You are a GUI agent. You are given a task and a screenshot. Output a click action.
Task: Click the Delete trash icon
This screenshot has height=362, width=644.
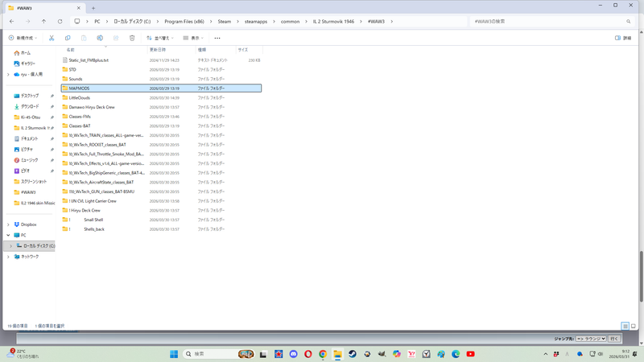pos(132,38)
